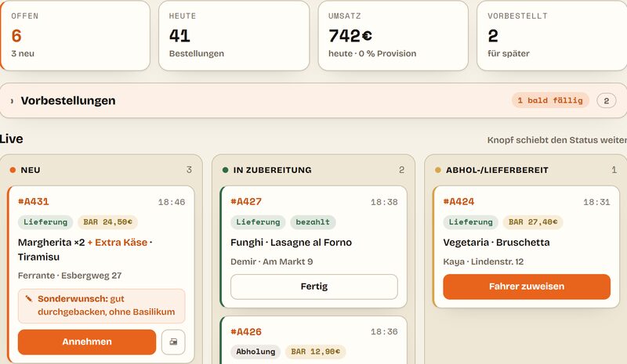Click 'heute · 0 % Provision' text
Screen dimensions: 627x364
point(372,53)
